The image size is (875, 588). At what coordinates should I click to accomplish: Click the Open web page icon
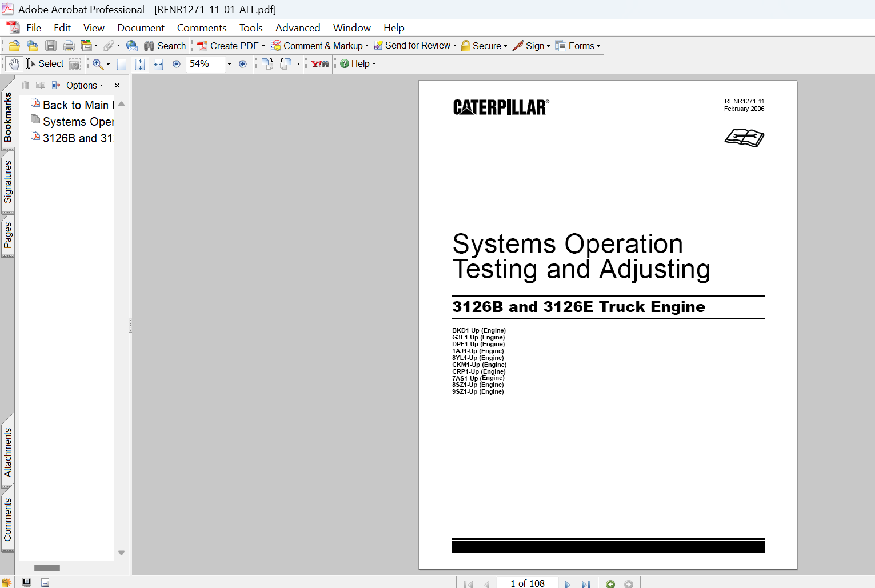click(33, 46)
